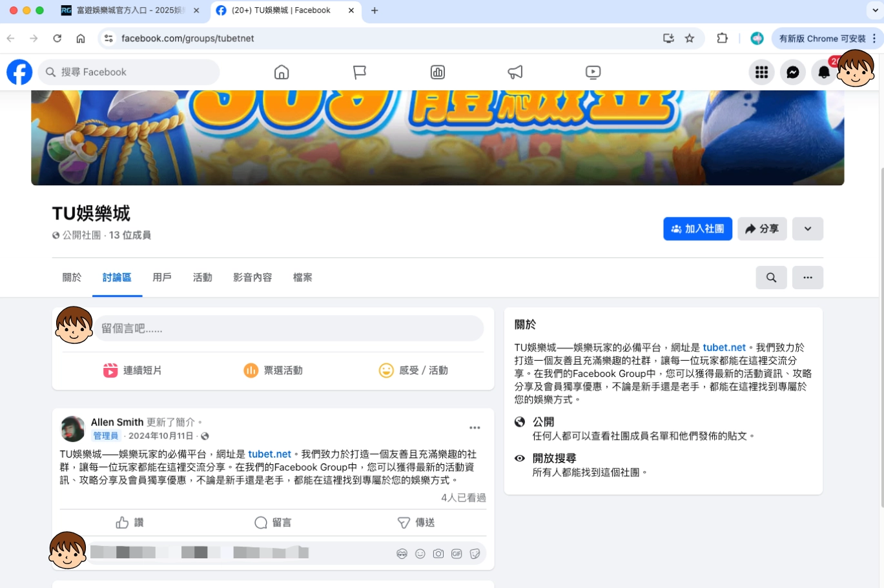This screenshot has width=884, height=588.
Task: Open Chrome's tab search dropdown arrow
Action: tap(875, 10)
